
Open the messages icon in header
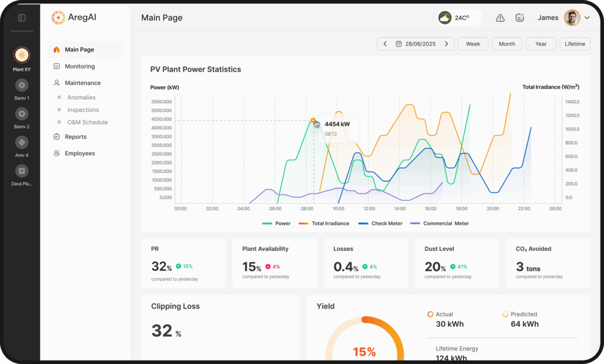pos(520,18)
